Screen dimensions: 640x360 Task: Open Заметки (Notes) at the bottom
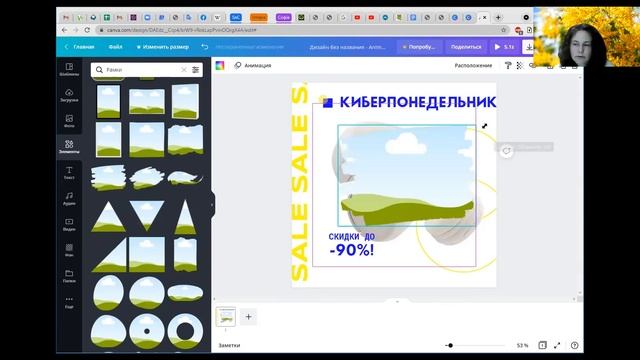pos(229,345)
